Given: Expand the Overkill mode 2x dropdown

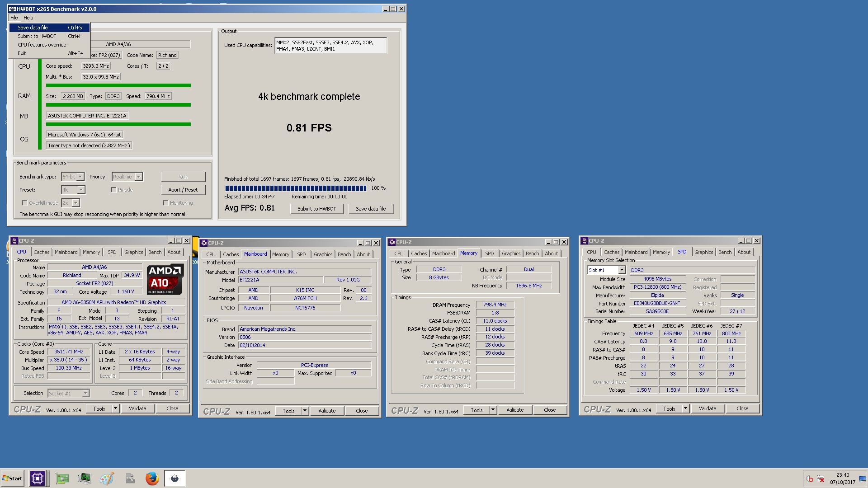Looking at the screenshot, I should tap(76, 203).
